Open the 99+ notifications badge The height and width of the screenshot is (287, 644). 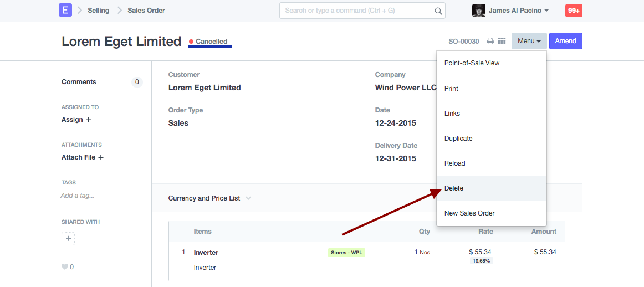point(574,11)
